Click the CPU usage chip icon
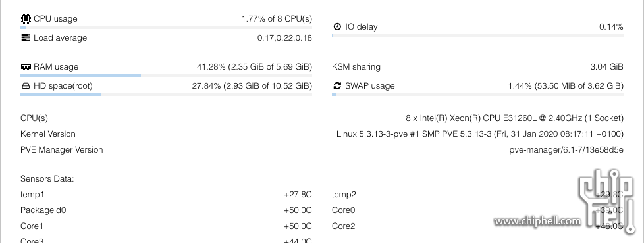 26,19
